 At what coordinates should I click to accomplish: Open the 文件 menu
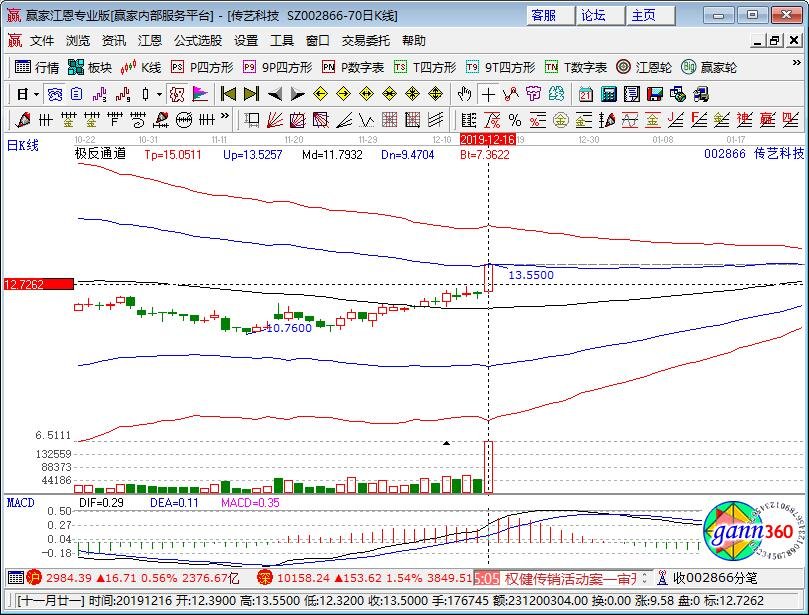click(x=42, y=40)
